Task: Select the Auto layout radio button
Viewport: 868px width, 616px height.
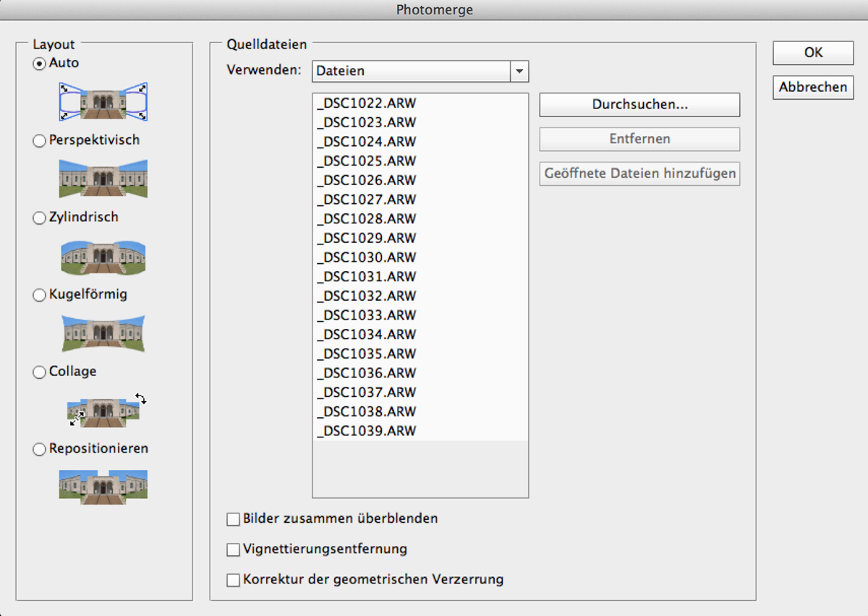Action: (39, 64)
